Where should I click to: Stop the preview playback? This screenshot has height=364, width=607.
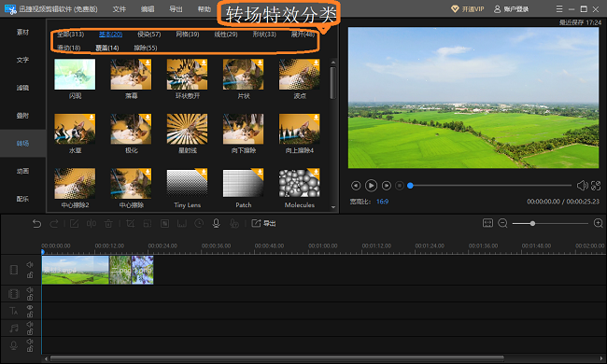(400, 186)
